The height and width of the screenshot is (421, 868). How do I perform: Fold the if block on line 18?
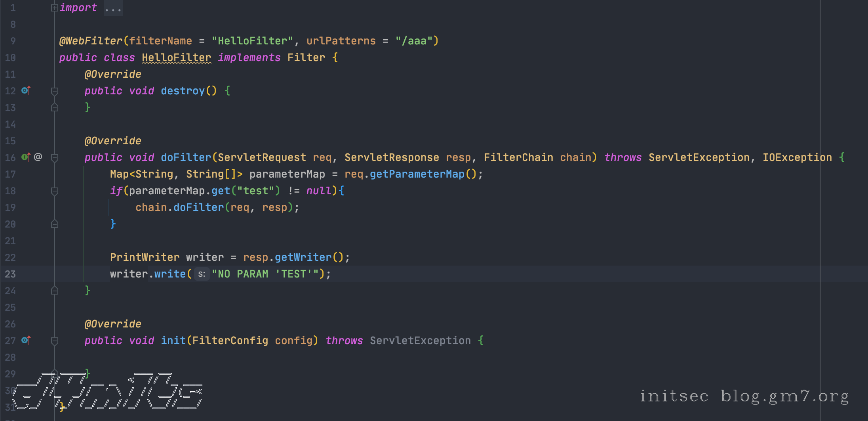(x=55, y=191)
